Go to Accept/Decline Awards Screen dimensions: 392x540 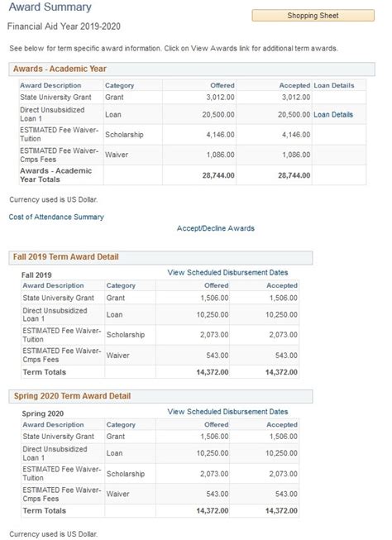[216, 228]
